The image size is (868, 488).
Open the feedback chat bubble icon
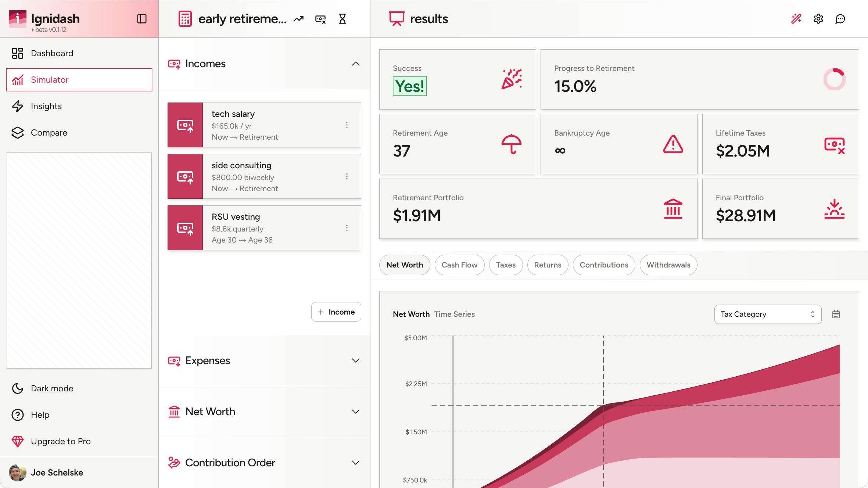[x=840, y=19]
